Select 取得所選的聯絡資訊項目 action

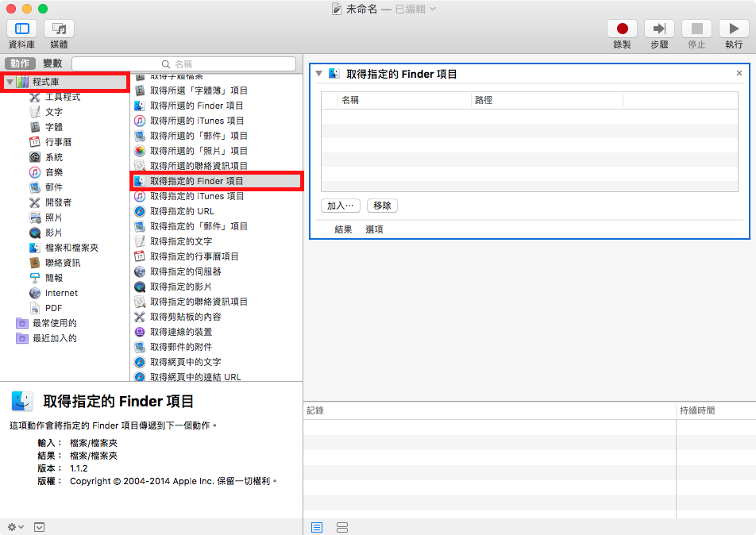[x=216, y=165]
